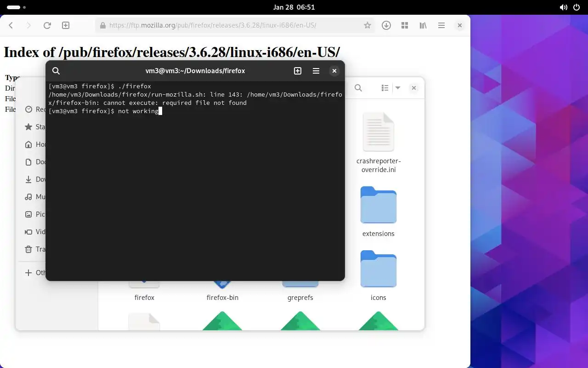Open the browser downloads button
Screen dimensions: 588x368
point(386,26)
